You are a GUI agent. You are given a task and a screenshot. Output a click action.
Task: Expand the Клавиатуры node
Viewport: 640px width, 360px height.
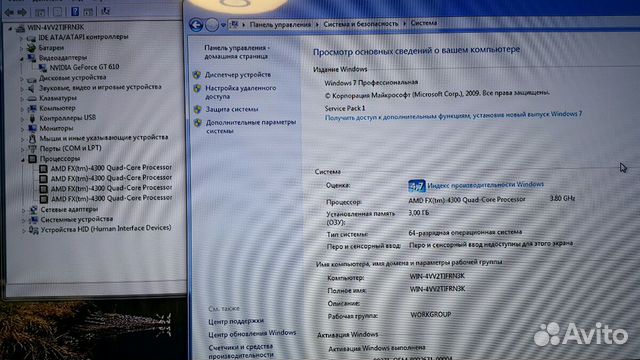click(x=22, y=98)
